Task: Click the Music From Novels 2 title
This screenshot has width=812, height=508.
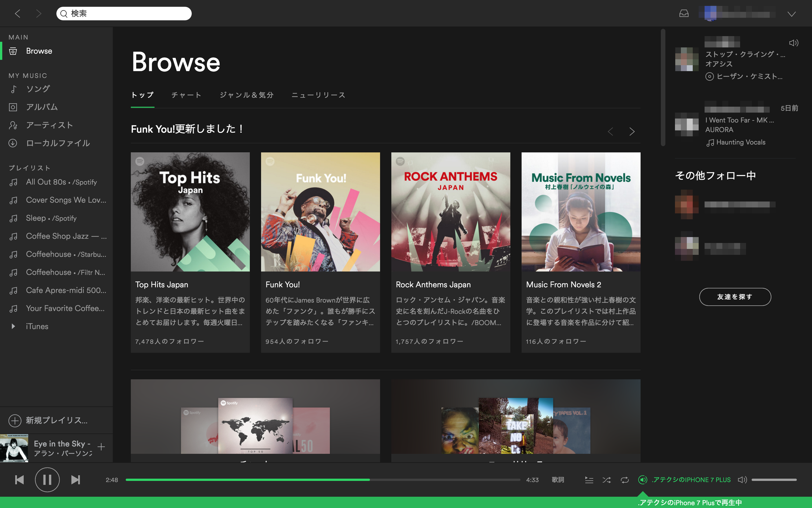Action: pyautogui.click(x=564, y=284)
